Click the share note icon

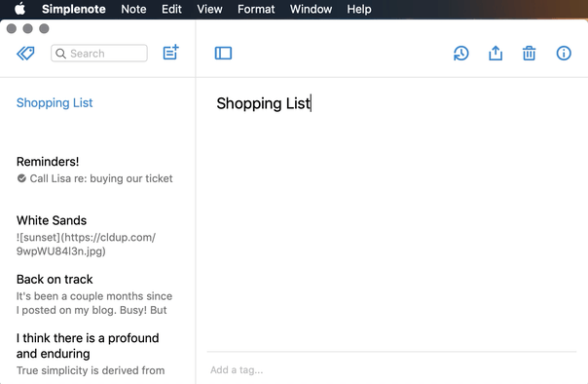[x=496, y=53]
